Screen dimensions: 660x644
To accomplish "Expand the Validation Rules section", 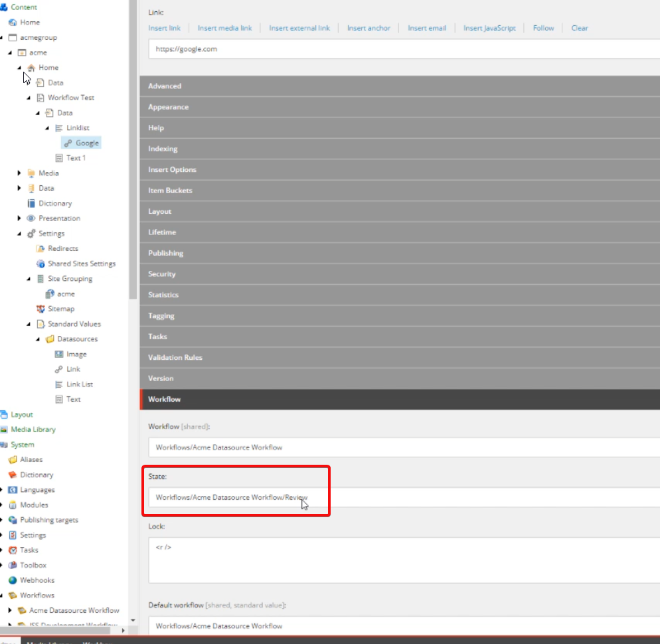I will [400, 357].
